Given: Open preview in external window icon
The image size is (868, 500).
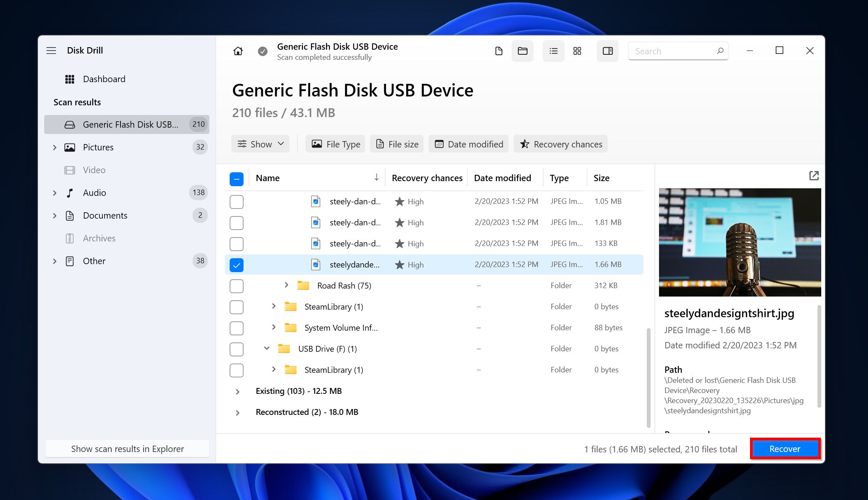Looking at the screenshot, I should 814,176.
